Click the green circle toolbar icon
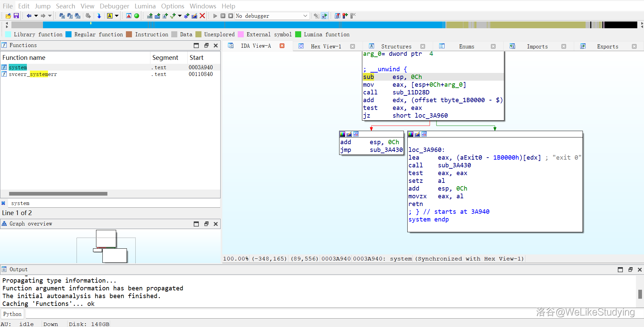 coord(137,16)
